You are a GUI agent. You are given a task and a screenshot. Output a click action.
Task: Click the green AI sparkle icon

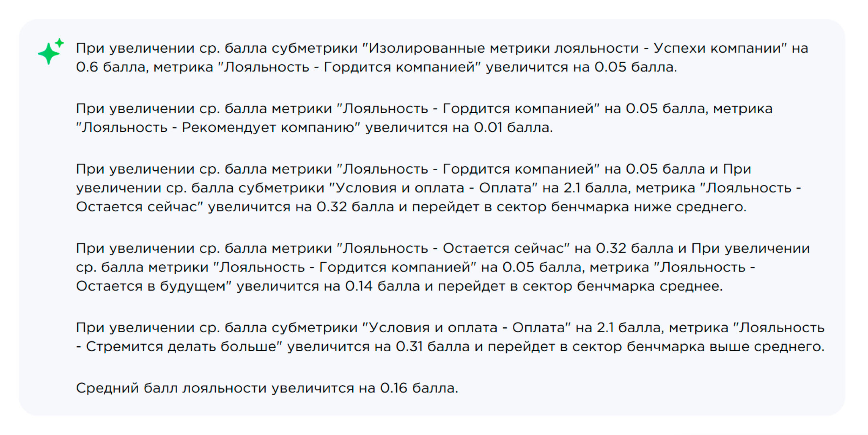click(x=51, y=51)
